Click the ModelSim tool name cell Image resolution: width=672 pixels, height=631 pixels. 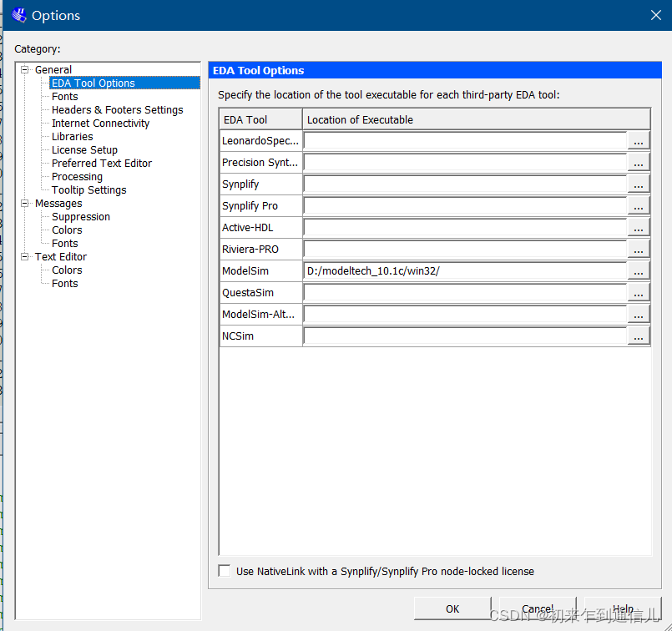tap(261, 271)
